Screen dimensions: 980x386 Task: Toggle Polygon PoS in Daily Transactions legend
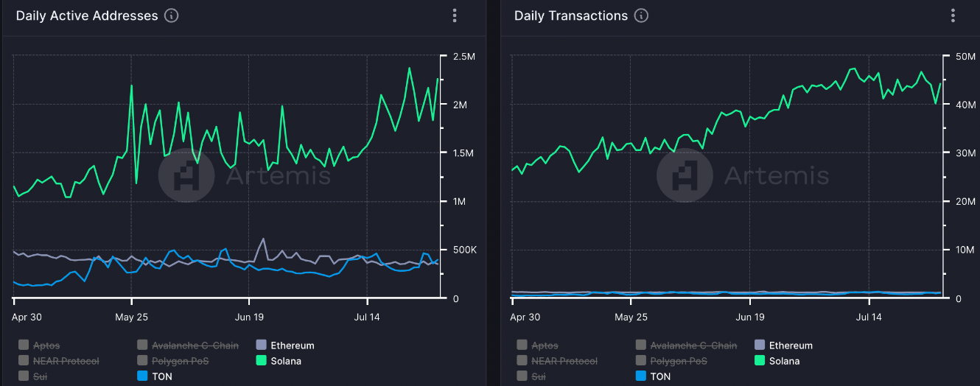[671, 361]
